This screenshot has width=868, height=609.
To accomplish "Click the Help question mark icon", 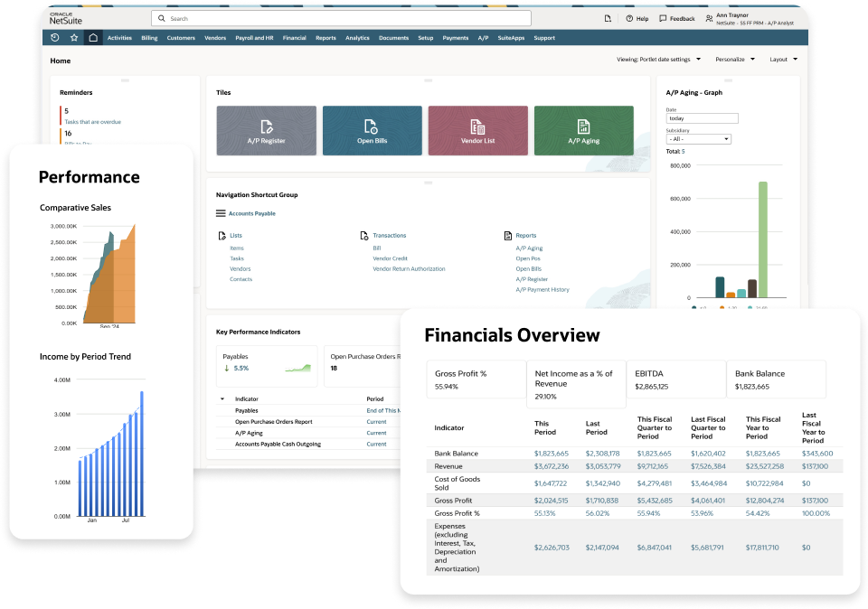I will (630, 18).
